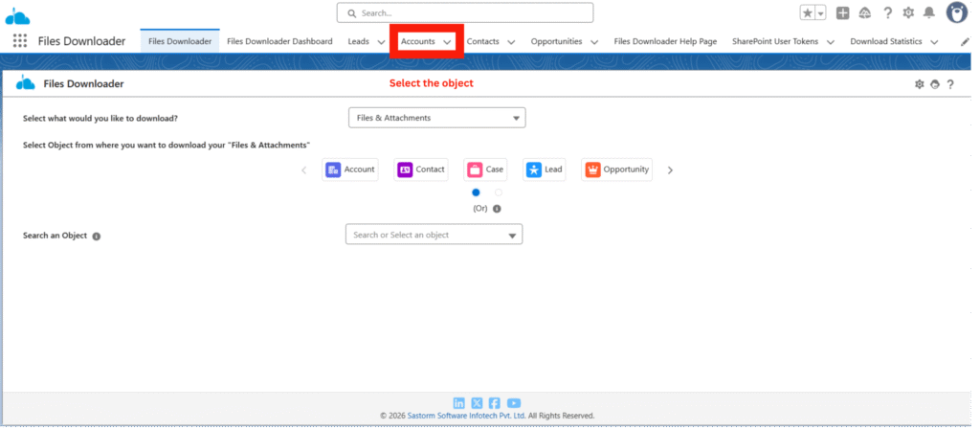Expand the Leads tab chevron
Screen dimensions: 980x430
pos(381,42)
